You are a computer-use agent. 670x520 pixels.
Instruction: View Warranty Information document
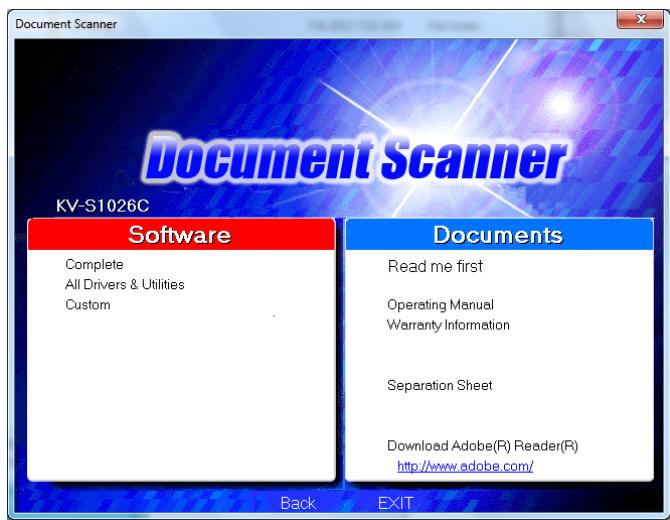coord(448,325)
